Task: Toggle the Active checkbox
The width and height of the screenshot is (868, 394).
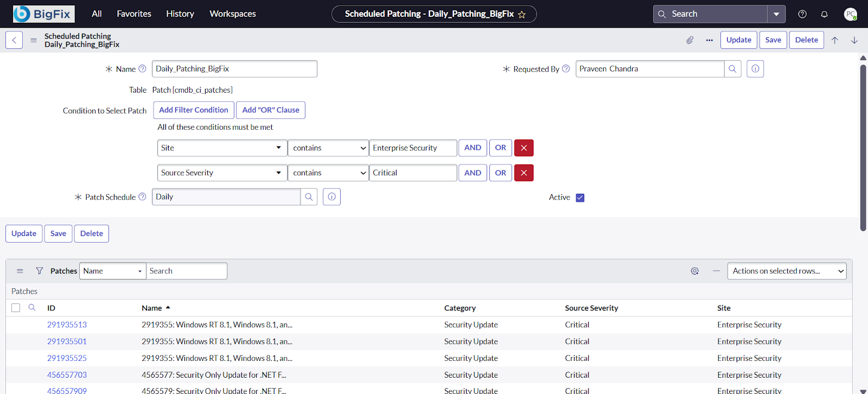Action: click(580, 198)
